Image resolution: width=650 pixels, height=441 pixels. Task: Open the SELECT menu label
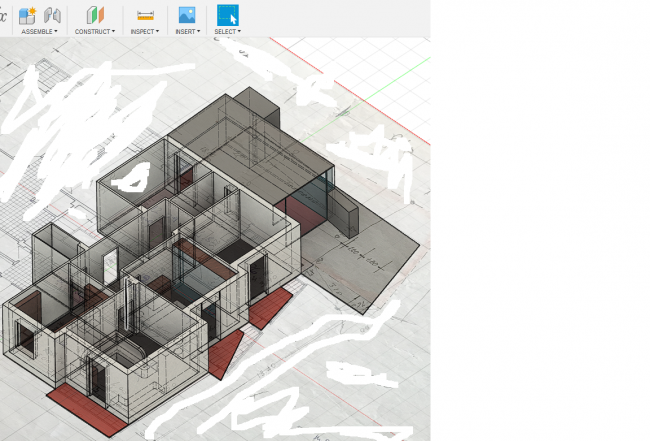point(227,32)
